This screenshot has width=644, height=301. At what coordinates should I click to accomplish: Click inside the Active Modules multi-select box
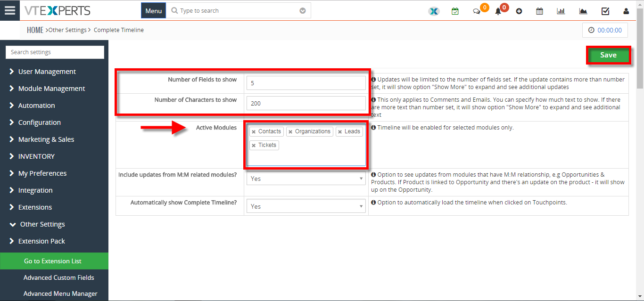305,145
